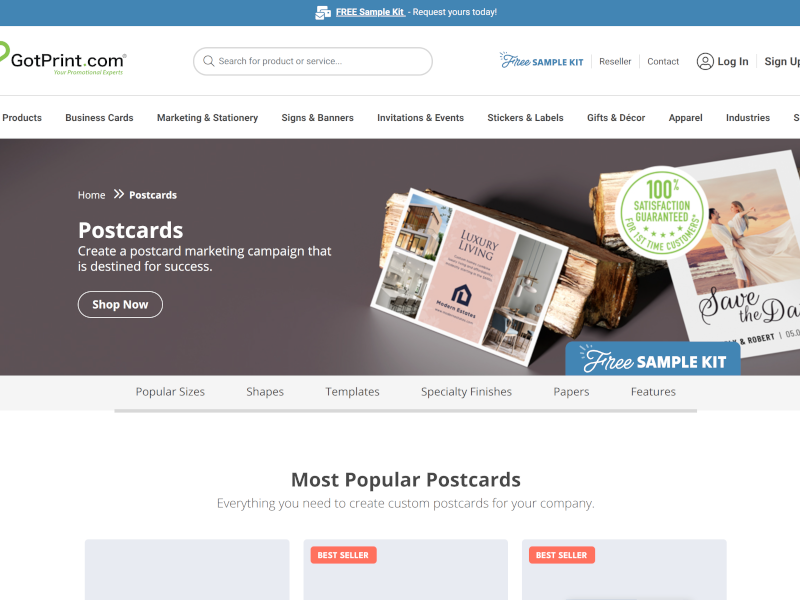Click the sample kit envelope icon in top banner

tap(323, 12)
